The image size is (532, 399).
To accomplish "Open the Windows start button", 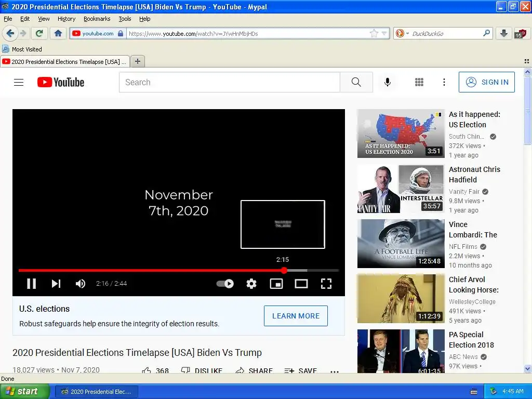I will (24, 392).
